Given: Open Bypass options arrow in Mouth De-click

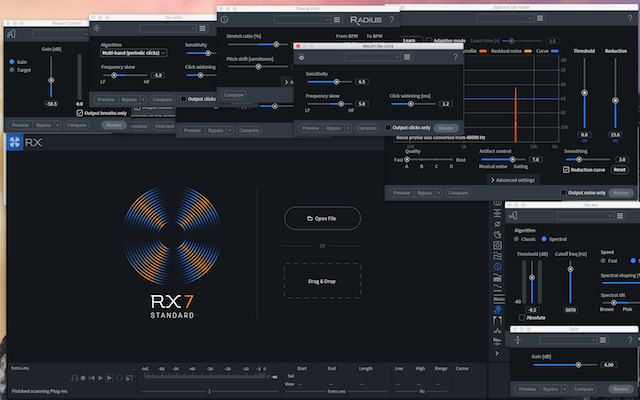Looking at the screenshot, I should coord(348,128).
